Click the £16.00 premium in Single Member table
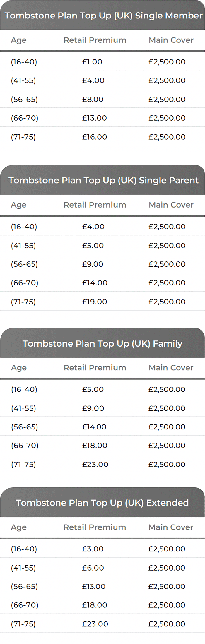The image size is (205, 644). [x=95, y=137]
